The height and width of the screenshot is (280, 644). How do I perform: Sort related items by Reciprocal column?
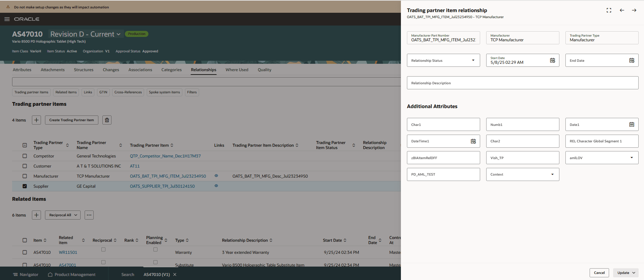pos(115,240)
